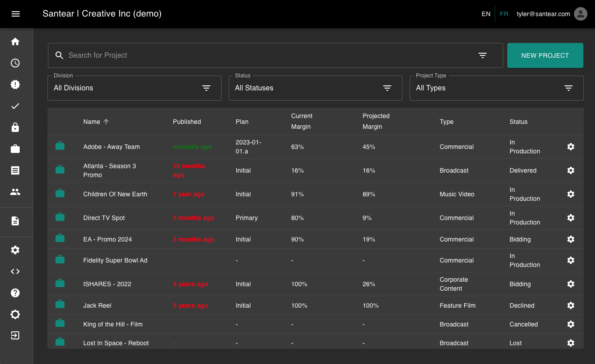Click briefcase icon for Direct TV Spot
595x364 pixels.
(60, 217)
